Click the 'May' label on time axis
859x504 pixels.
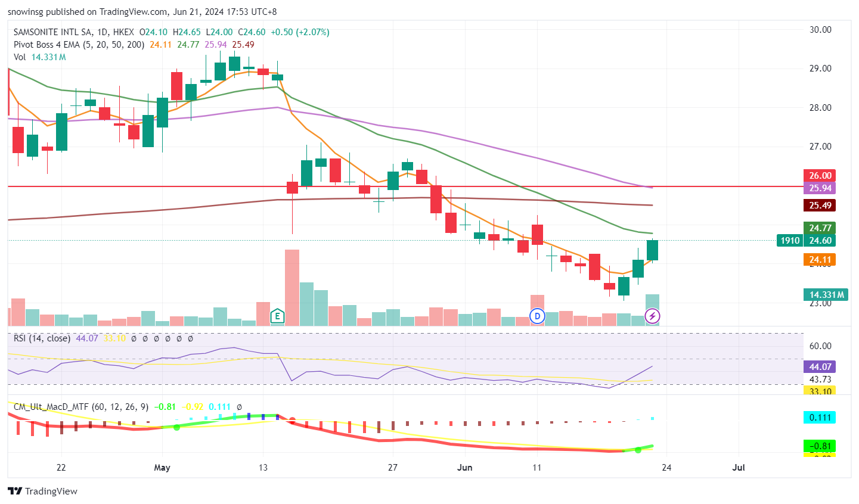[162, 468]
